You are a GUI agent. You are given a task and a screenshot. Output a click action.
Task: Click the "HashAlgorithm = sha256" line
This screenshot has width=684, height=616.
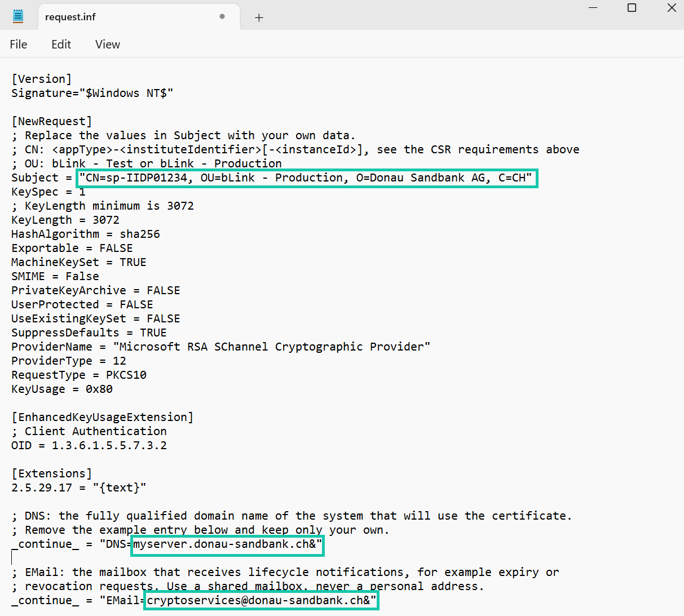86,234
